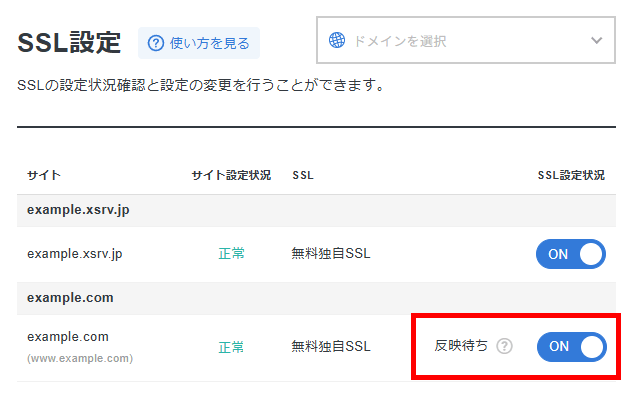Click 正常 status for example.com

click(231, 347)
